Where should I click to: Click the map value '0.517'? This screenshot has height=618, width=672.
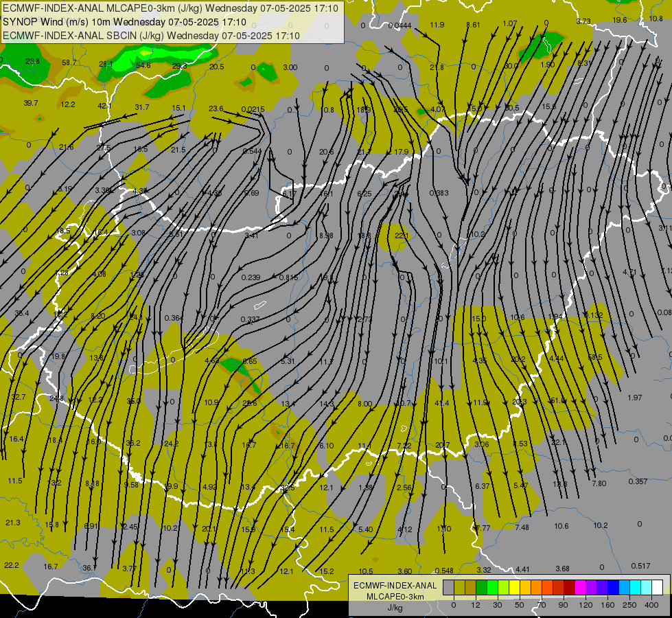pyautogui.click(x=640, y=566)
